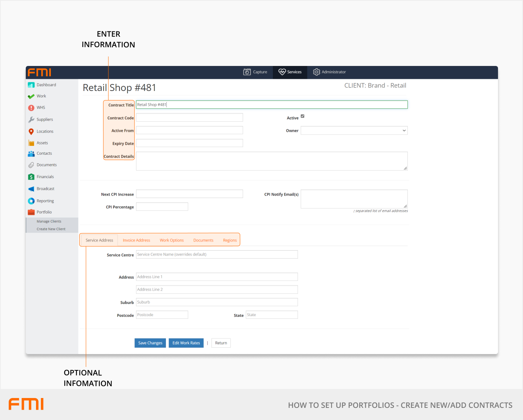Click the Broadcast megaphone icon

click(x=31, y=189)
